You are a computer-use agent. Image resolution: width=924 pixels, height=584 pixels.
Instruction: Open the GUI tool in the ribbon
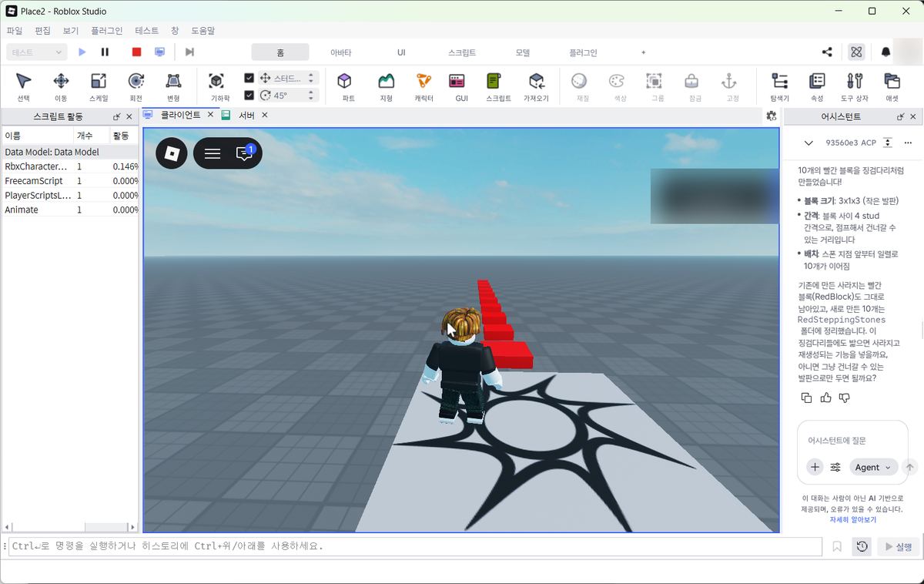pyautogui.click(x=461, y=86)
